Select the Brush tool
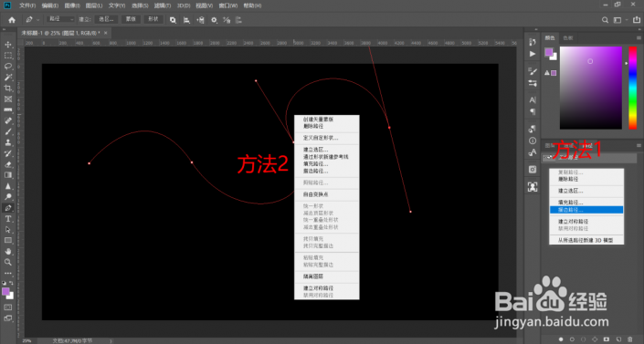This screenshot has width=644, height=344. pos(8,131)
